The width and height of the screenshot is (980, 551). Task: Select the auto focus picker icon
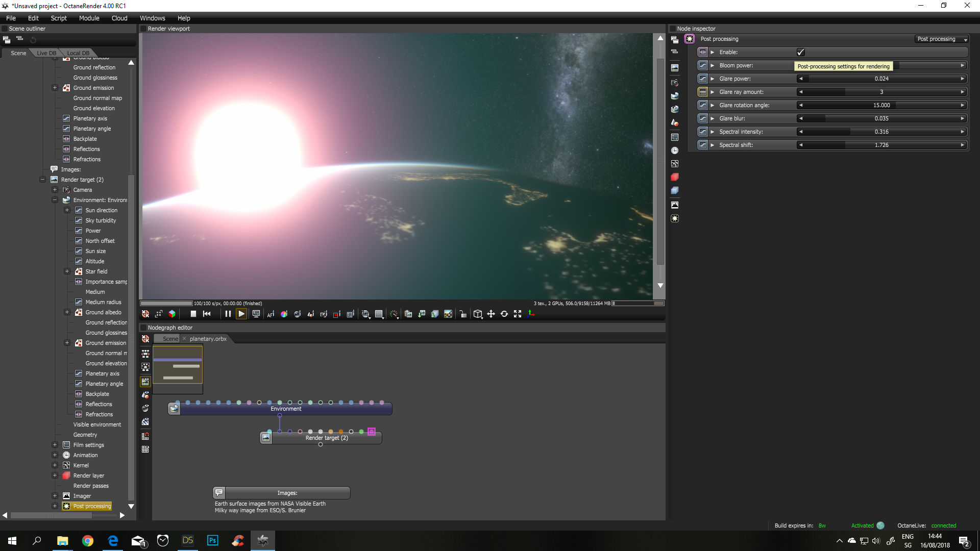coord(271,314)
